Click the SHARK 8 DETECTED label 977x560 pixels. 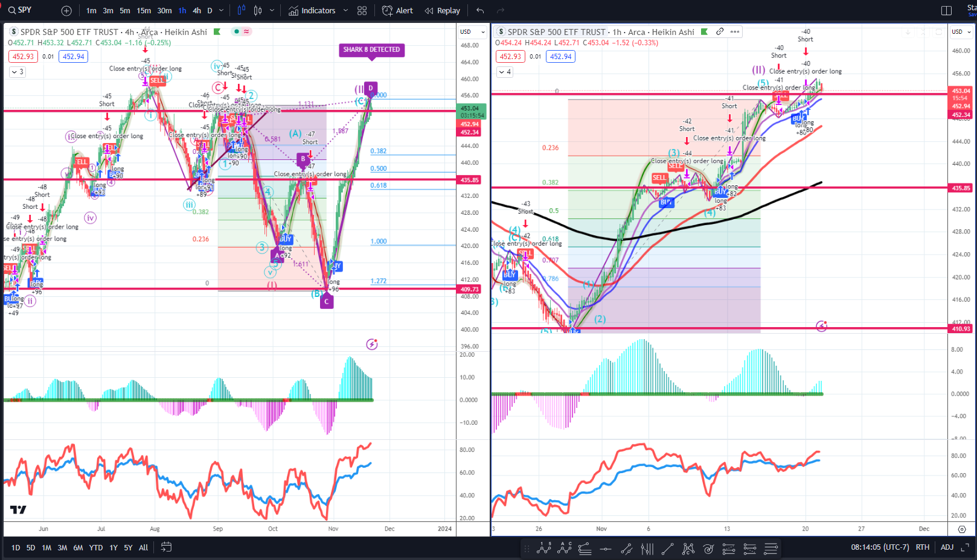pyautogui.click(x=371, y=49)
